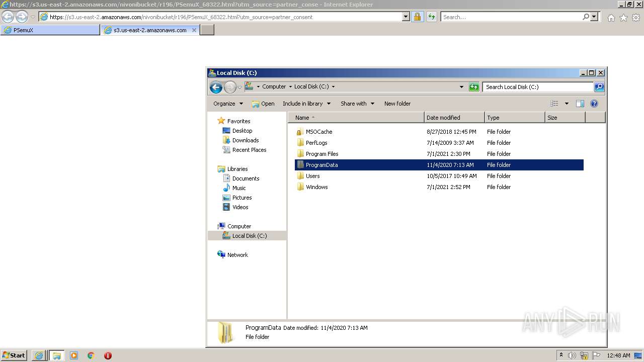Click Computer breadcrumb in address bar
The height and width of the screenshot is (362, 644).
coord(274,86)
